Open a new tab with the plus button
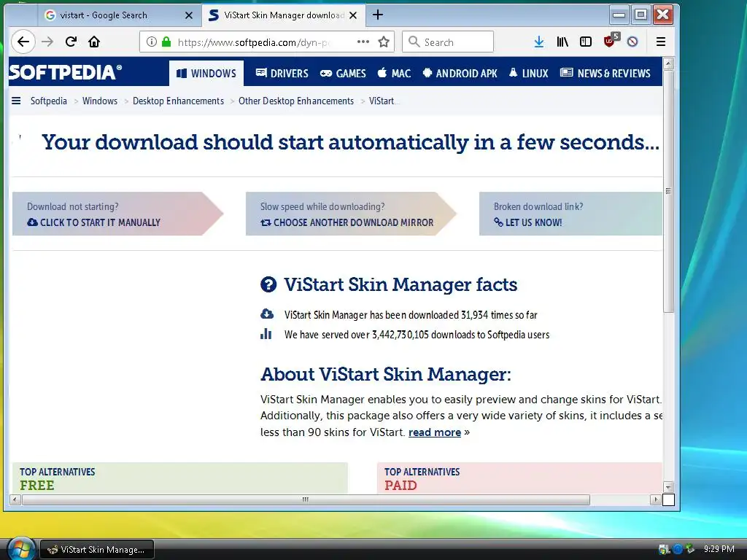This screenshot has width=747, height=560. [378, 15]
